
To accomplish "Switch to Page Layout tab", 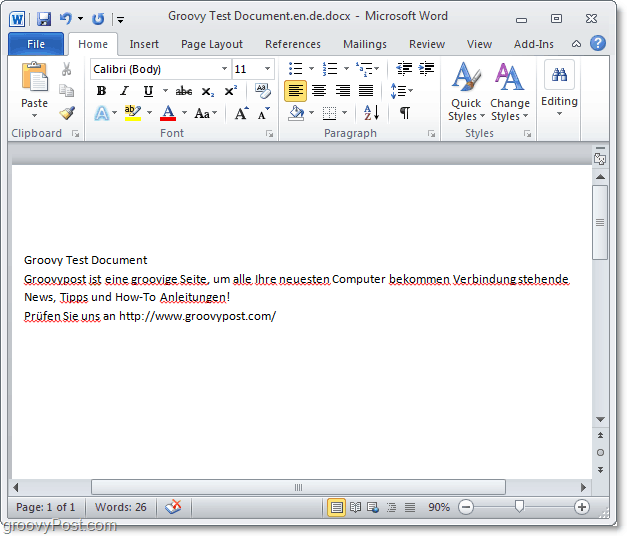I will (x=212, y=44).
